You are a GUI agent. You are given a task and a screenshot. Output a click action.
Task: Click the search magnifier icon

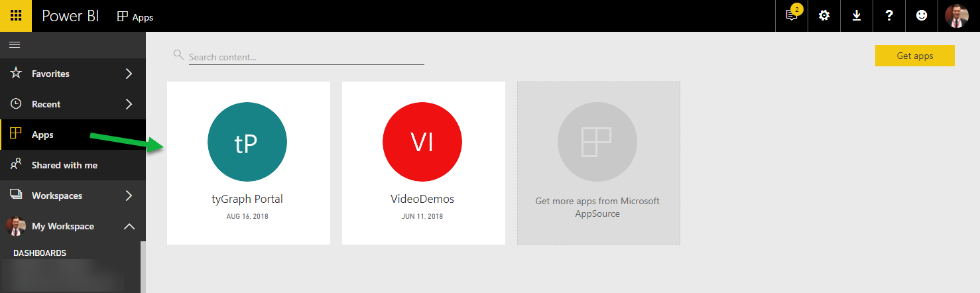(178, 55)
